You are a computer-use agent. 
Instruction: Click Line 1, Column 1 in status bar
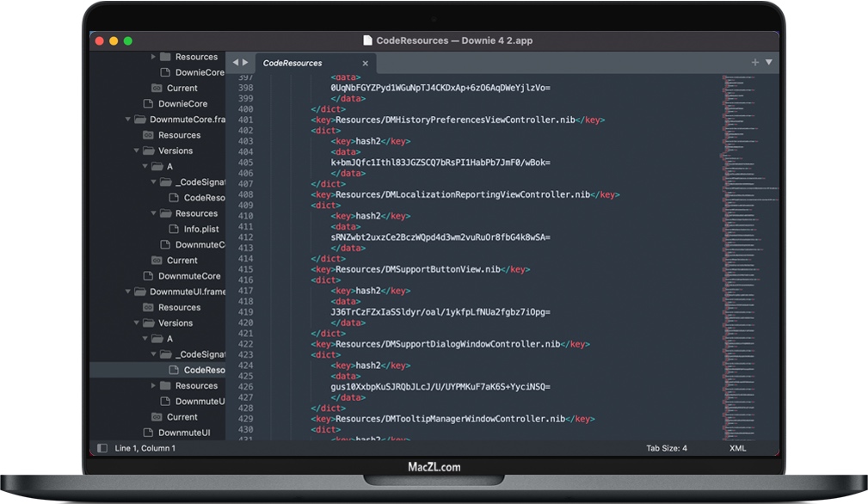(145, 448)
